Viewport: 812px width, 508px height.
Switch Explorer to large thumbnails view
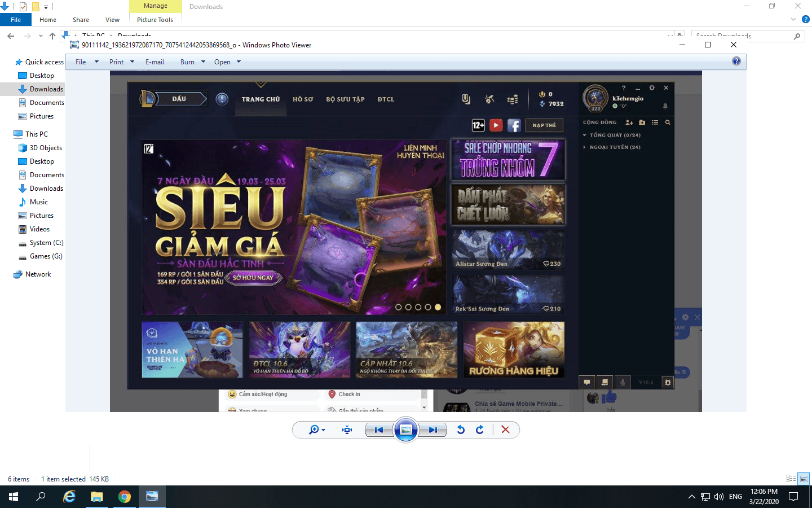pyautogui.click(x=804, y=479)
